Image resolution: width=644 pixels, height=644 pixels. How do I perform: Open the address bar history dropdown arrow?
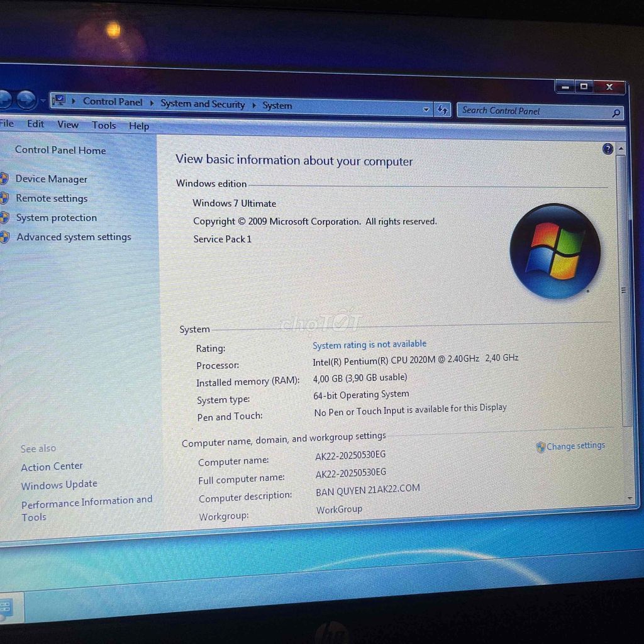pyautogui.click(x=426, y=109)
